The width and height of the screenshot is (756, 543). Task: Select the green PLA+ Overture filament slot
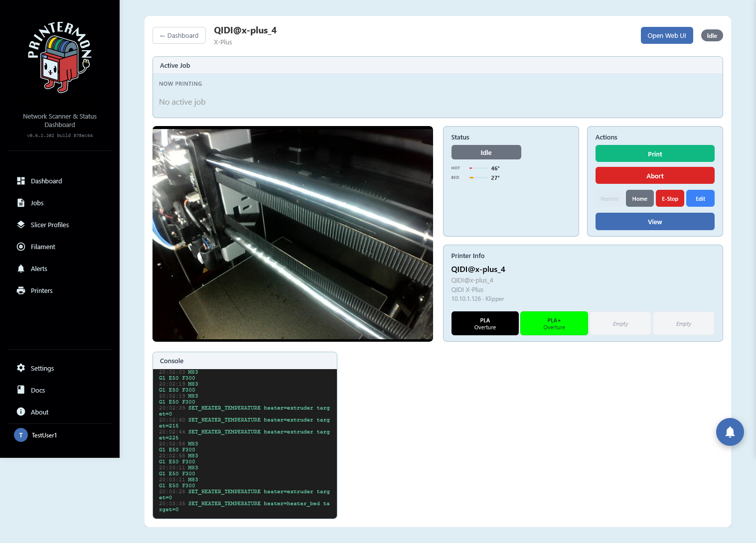[x=554, y=323]
